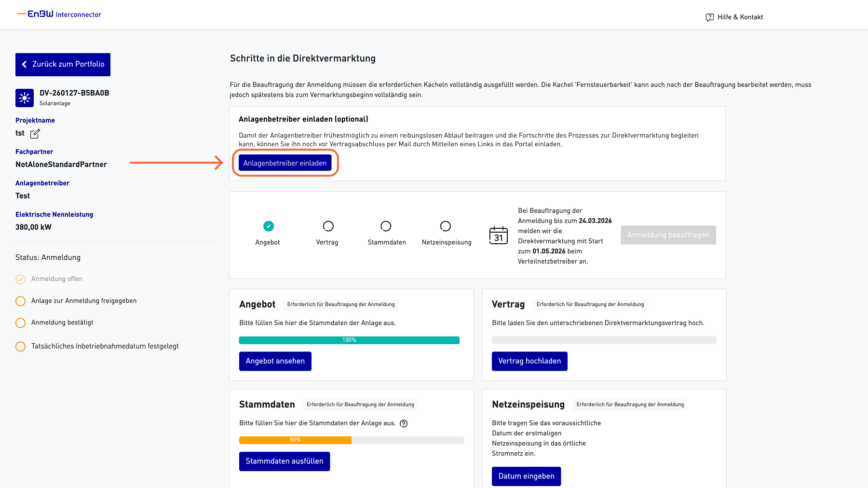
Task: Go back with Zurück zum Portfolio
Action: [63, 65]
